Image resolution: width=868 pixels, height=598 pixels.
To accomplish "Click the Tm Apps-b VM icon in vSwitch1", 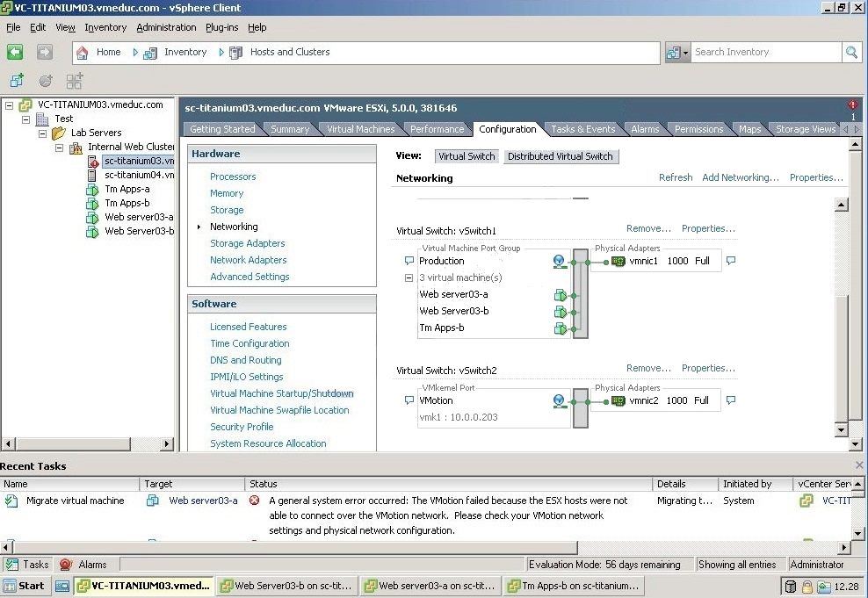I will [561, 328].
